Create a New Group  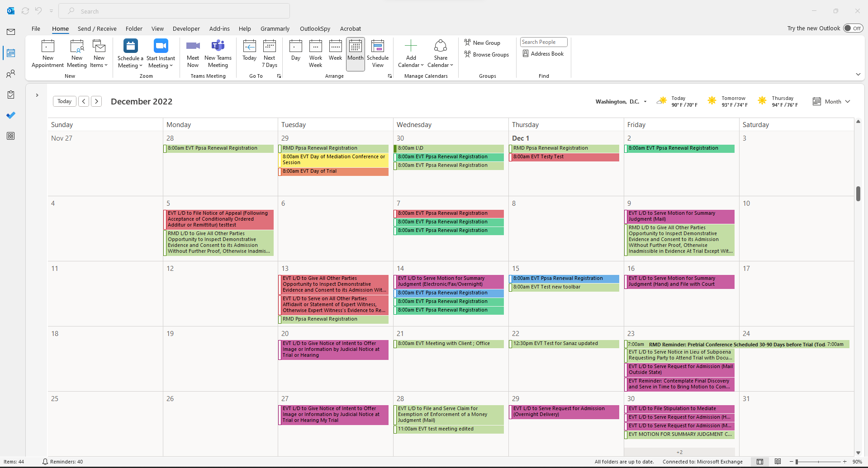click(482, 43)
